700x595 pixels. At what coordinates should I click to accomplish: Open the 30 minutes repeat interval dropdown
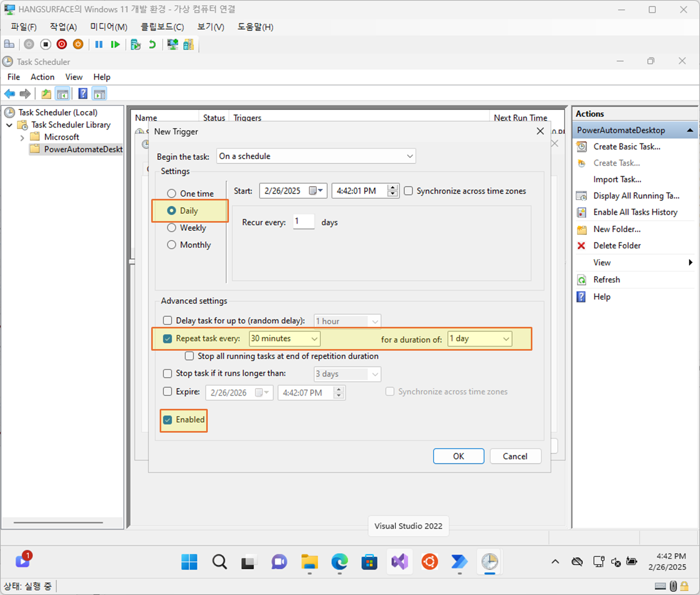[x=284, y=338]
